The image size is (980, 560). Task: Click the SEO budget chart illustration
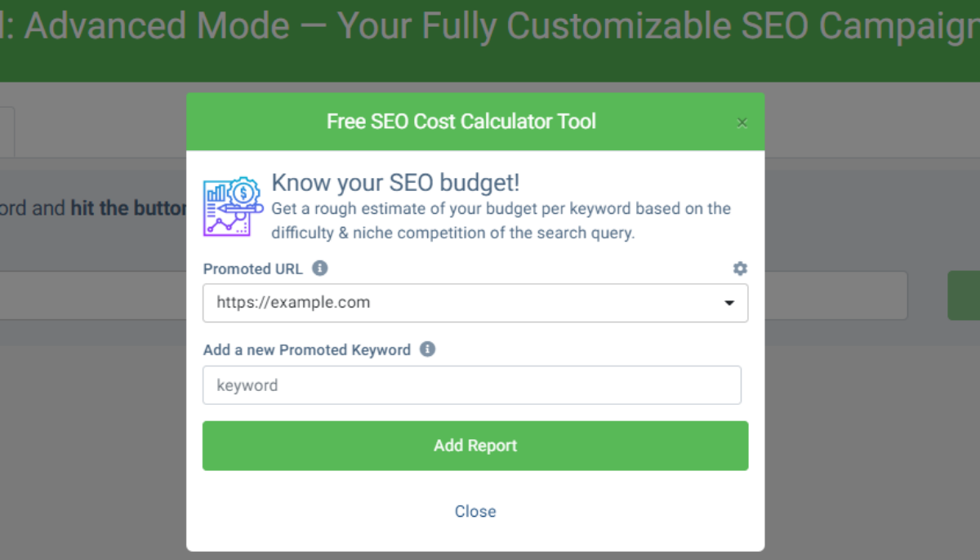[234, 207]
